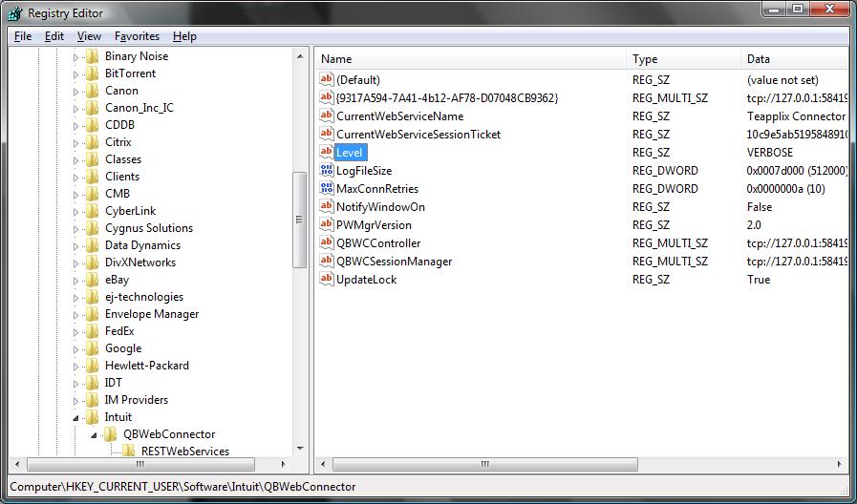Select the DivXNetworks key
Image resolution: width=857 pixels, height=504 pixels.
[140, 262]
